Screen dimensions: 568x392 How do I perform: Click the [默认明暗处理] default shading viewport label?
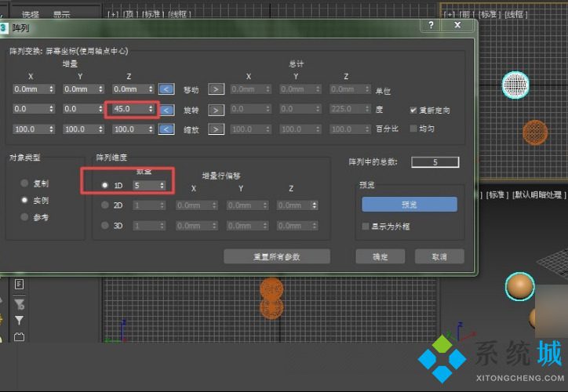[x=539, y=194]
